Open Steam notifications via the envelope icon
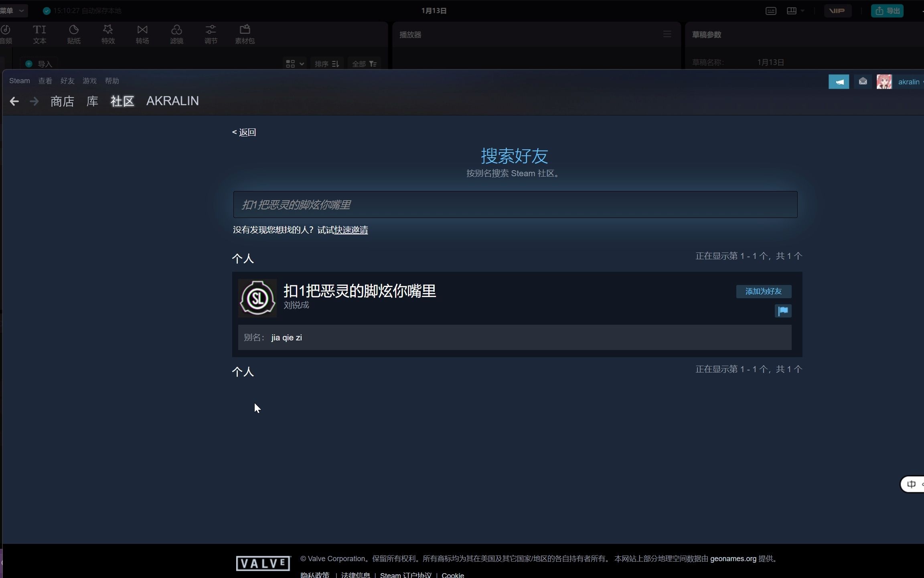Viewport: 924px width, 578px height. [863, 81]
